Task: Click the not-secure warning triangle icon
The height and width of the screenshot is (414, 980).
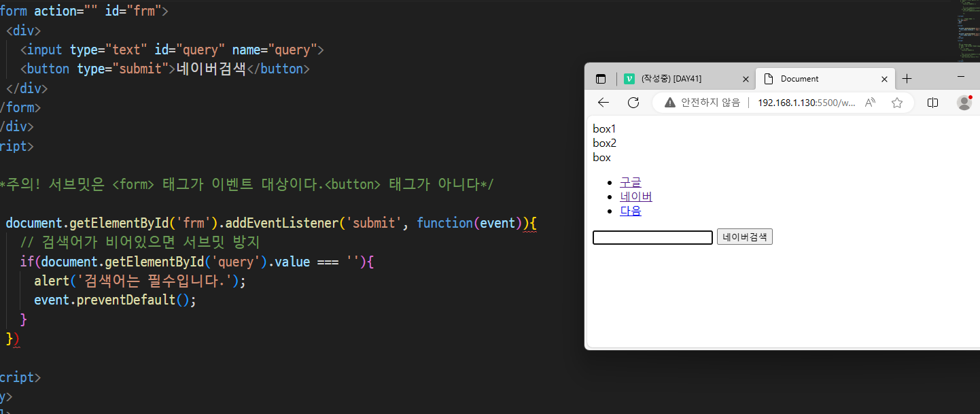Action: (670, 103)
